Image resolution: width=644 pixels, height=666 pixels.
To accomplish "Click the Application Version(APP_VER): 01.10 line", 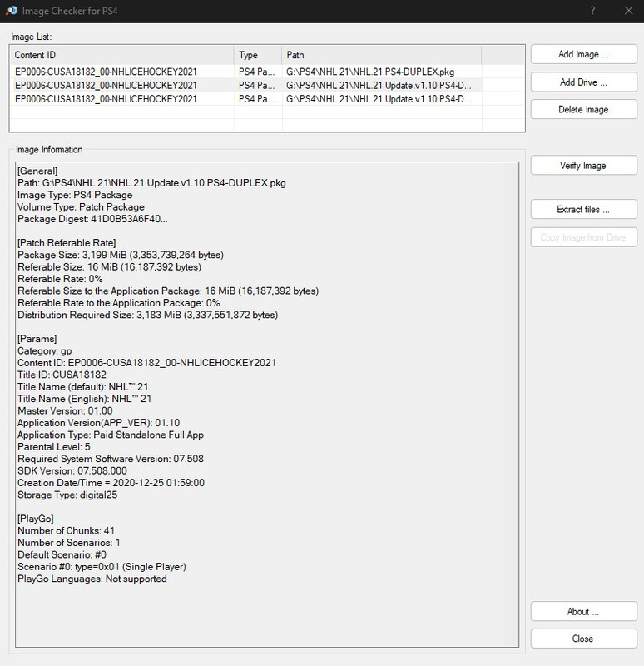I will point(98,423).
